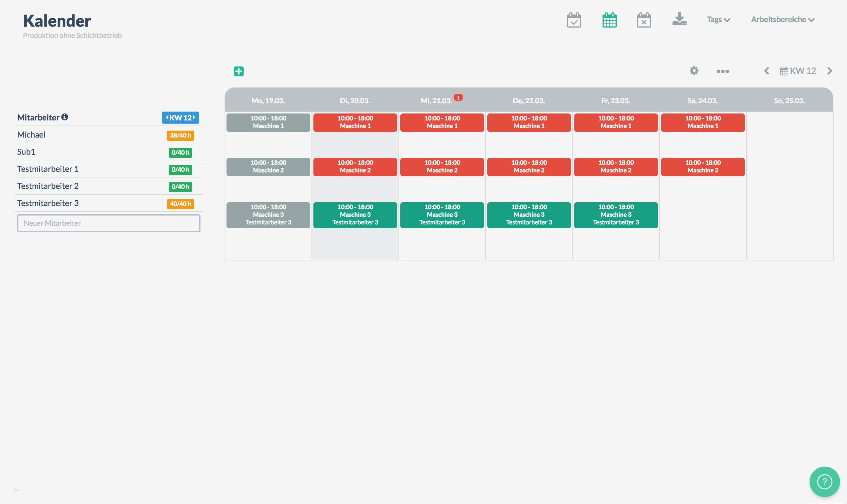This screenshot has height=504, width=847.
Task: Click the calendar checkmark icon
Action: click(x=574, y=20)
